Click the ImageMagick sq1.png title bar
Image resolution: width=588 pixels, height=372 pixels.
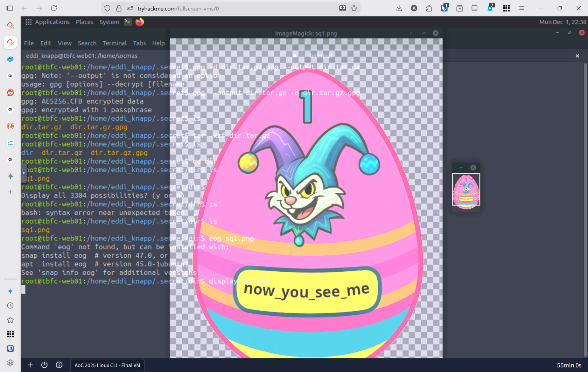306,33
